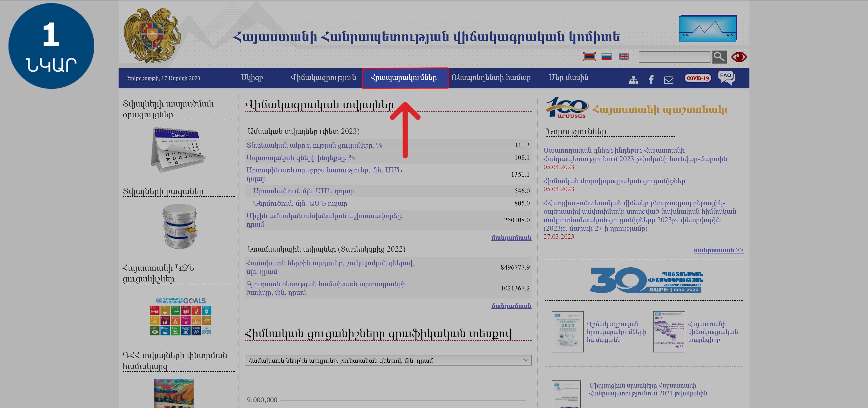Open Հայաստանի վիճակագրական տարեգիրք link
This screenshot has height=408, width=868.
pos(713,332)
